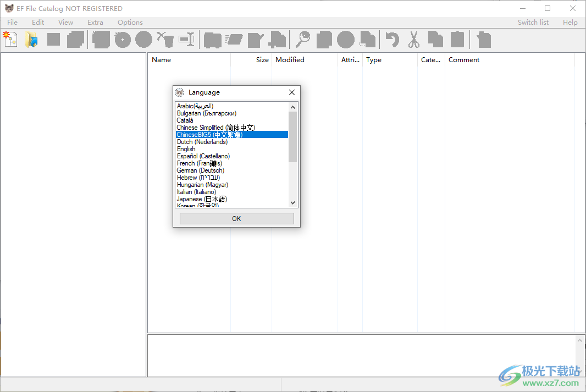Select Japanese (日本語) language
586x392 pixels.
[x=232, y=199]
